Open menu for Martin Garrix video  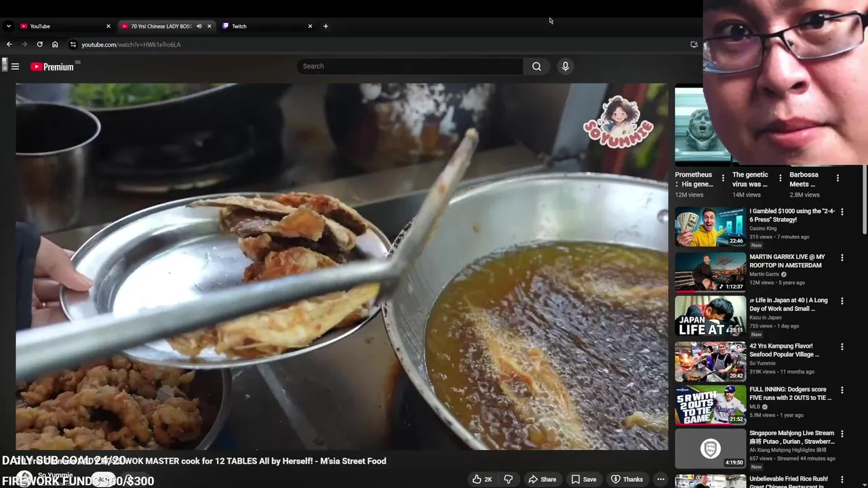point(842,258)
